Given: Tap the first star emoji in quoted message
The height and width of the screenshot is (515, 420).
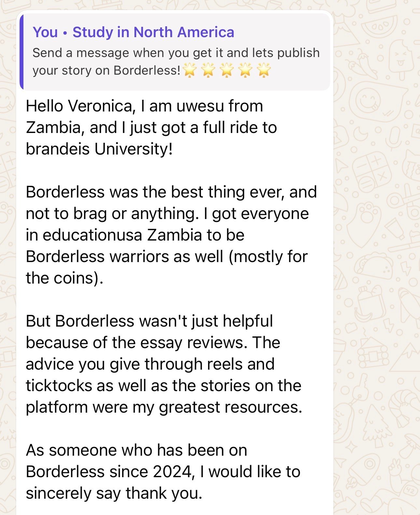Looking at the screenshot, I should 190,70.
